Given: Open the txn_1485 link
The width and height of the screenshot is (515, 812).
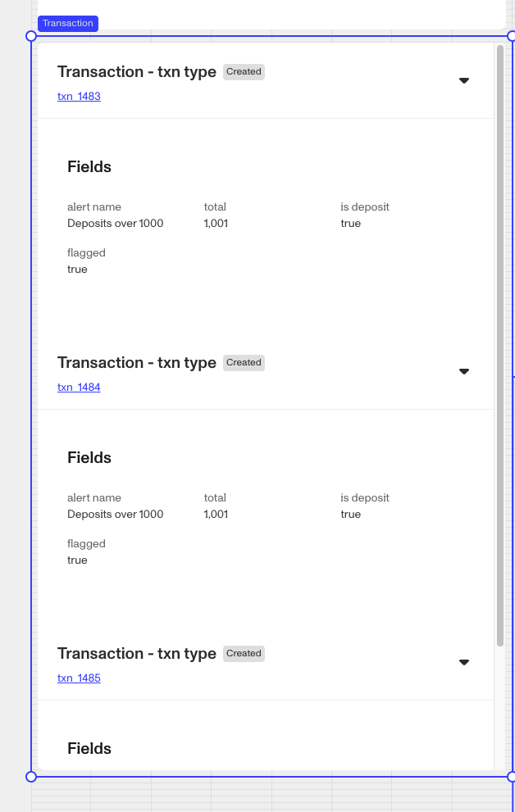Looking at the screenshot, I should [79, 678].
